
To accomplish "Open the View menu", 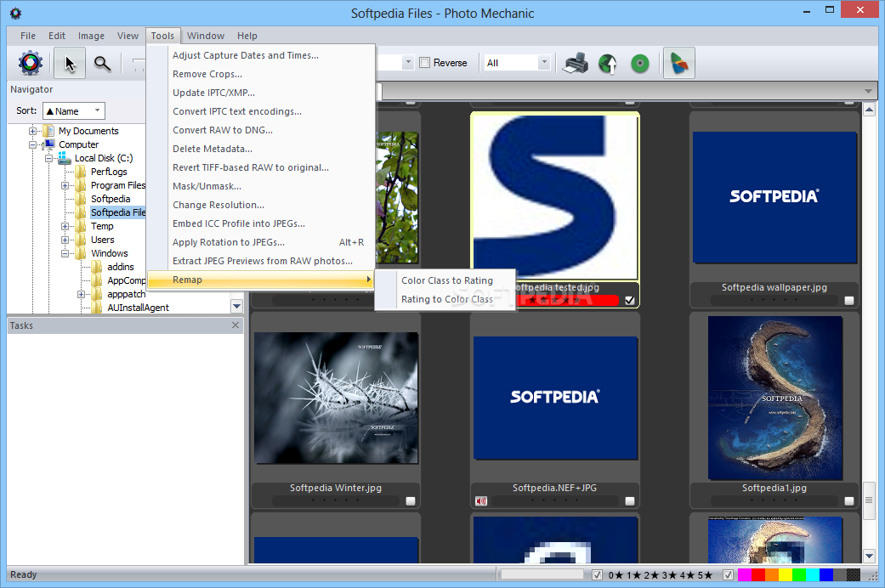I will pyautogui.click(x=128, y=36).
